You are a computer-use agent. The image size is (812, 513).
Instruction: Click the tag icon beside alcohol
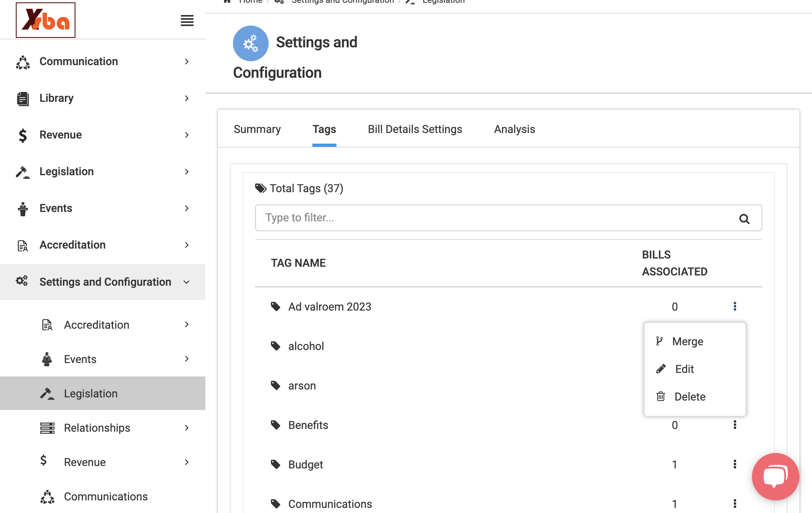pos(276,346)
